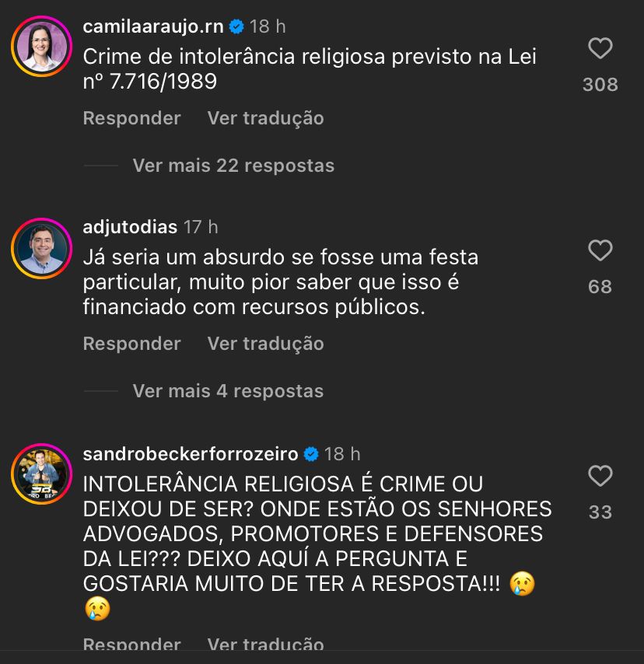Image resolution: width=644 pixels, height=664 pixels.
Task: Open sandrobeckerforrozeiro's profile picture
Action: 41,474
